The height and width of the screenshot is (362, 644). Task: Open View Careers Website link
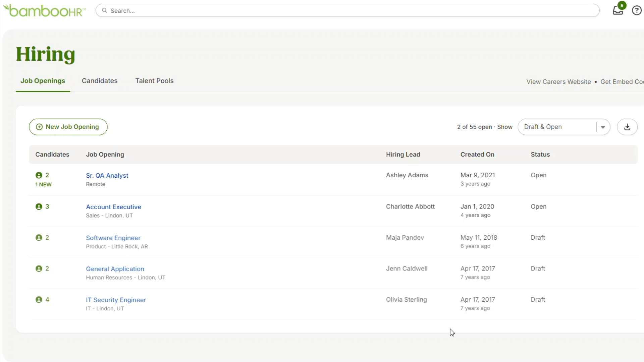[558, 82]
